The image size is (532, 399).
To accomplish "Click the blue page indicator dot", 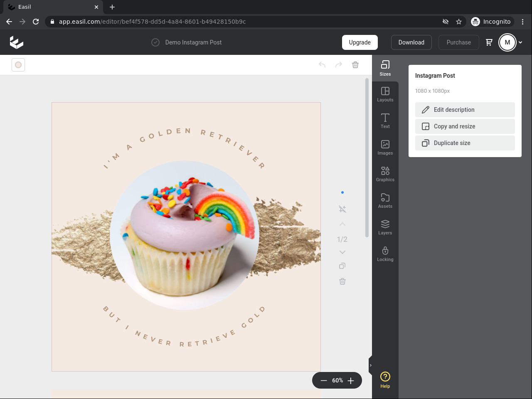I will 342,192.
